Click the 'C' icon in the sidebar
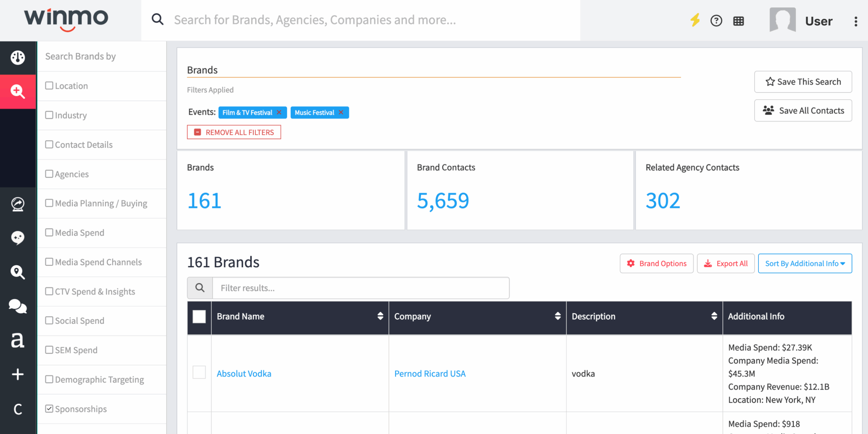Viewport: 868px width, 434px height. click(x=18, y=409)
